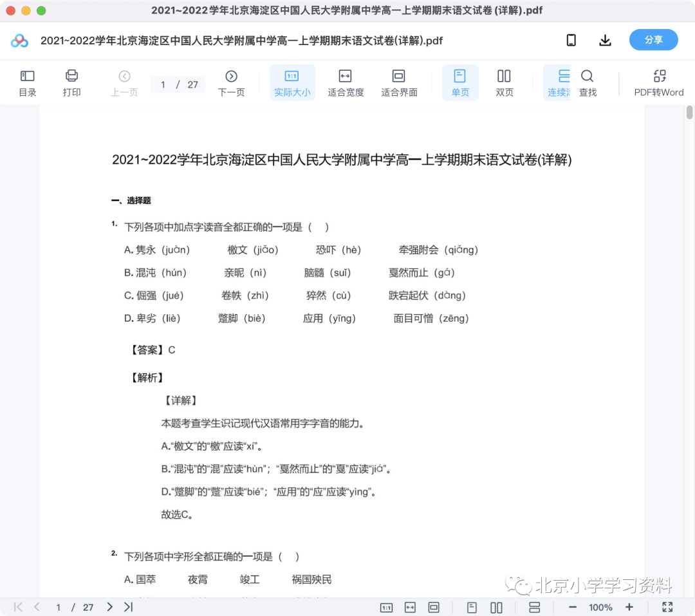Image resolution: width=695 pixels, height=616 pixels.
Task: Click fit page icon in bottom bar
Action: [x=434, y=607]
